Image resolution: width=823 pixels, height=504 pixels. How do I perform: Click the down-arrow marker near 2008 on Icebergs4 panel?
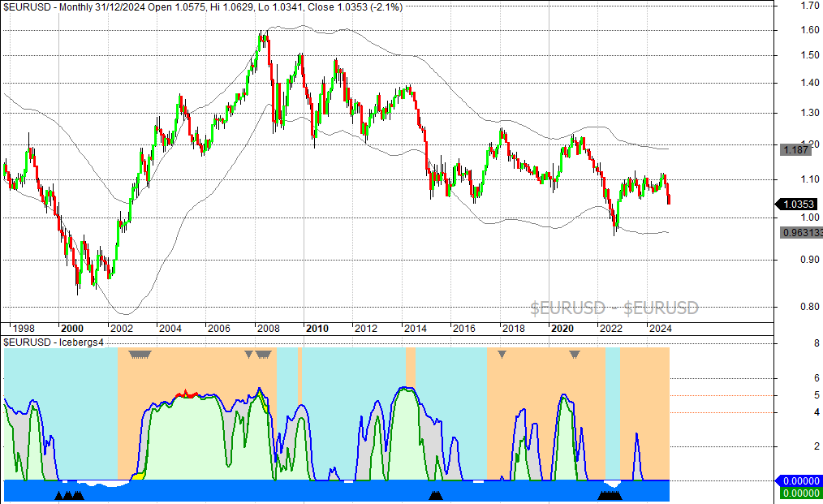pyautogui.click(x=262, y=355)
